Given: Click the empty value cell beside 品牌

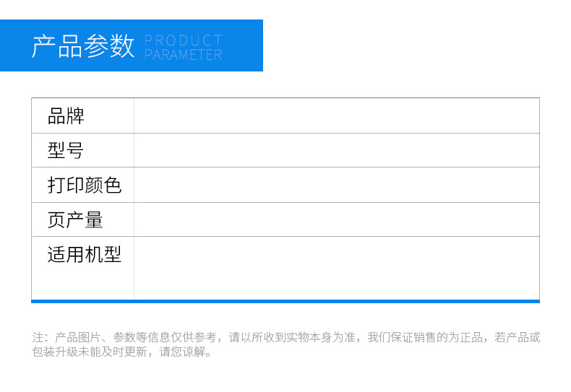Looking at the screenshot, I should [x=336, y=116].
